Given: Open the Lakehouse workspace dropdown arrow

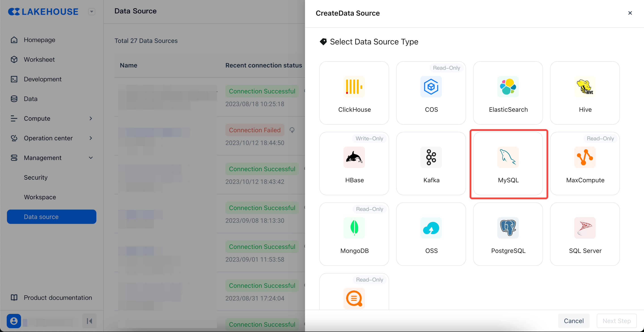Looking at the screenshot, I should click(x=91, y=11).
